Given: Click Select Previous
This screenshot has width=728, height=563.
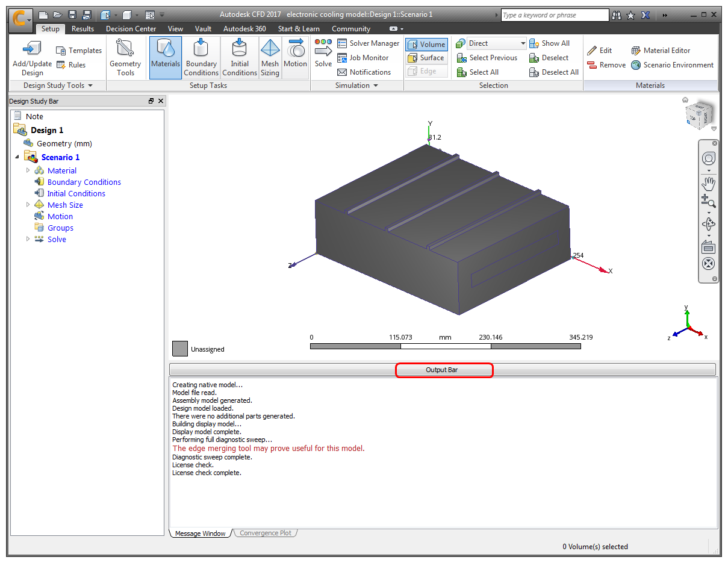Looking at the screenshot, I should point(487,58).
